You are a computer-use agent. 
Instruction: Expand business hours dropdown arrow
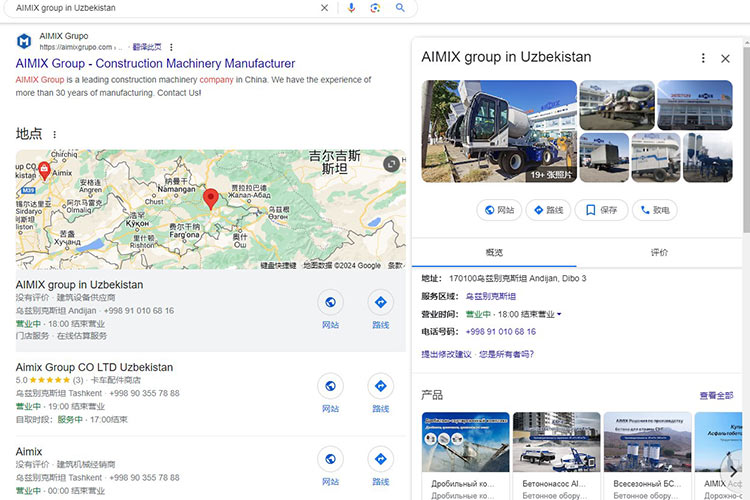click(x=559, y=314)
